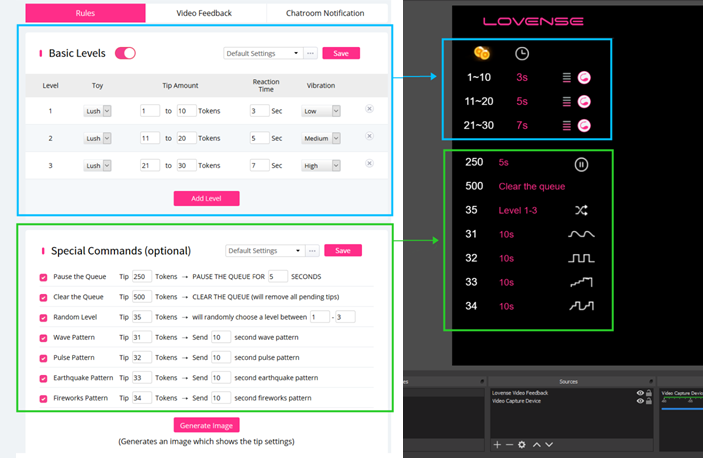Open the Chatroom Notification tab

point(327,13)
